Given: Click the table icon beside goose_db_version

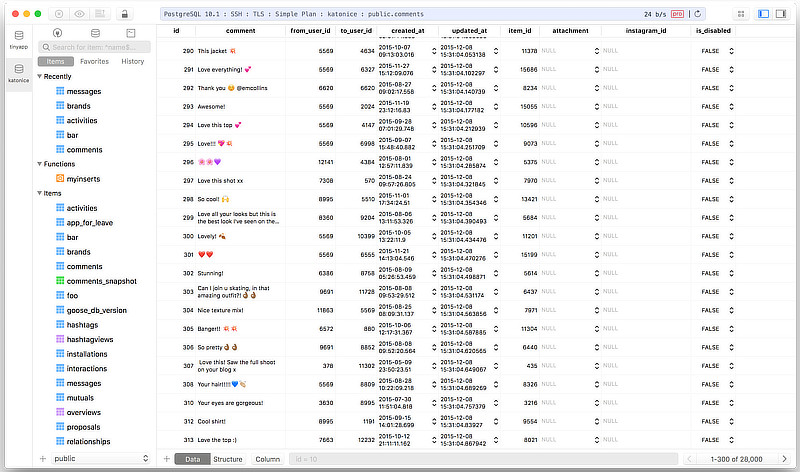Looking at the screenshot, I should tap(60, 310).
